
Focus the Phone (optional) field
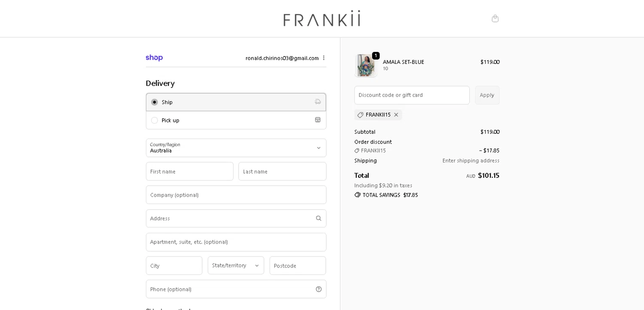pyautogui.click(x=236, y=289)
